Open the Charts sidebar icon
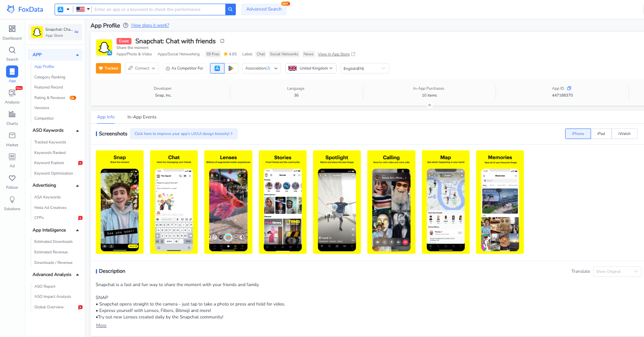 pyautogui.click(x=12, y=114)
